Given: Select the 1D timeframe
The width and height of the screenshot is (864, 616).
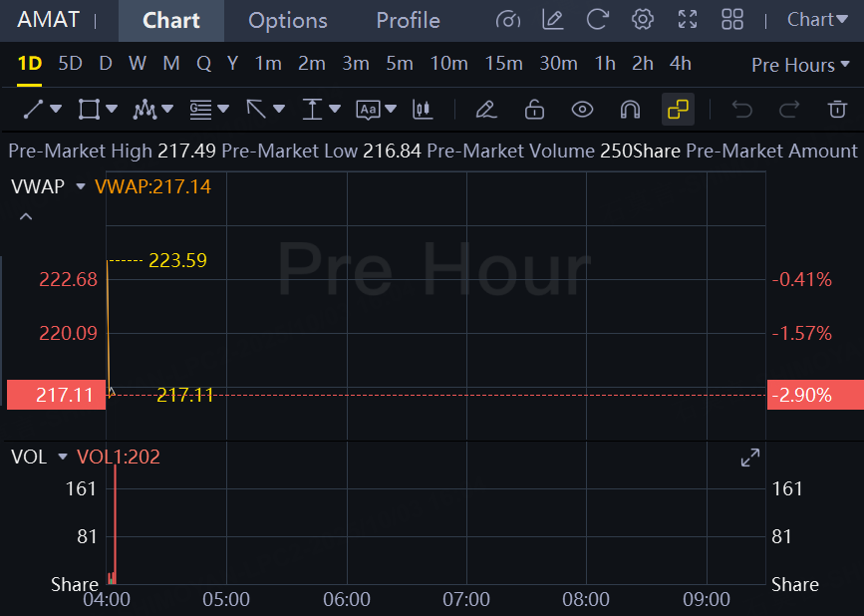Looking at the screenshot, I should tap(30, 64).
